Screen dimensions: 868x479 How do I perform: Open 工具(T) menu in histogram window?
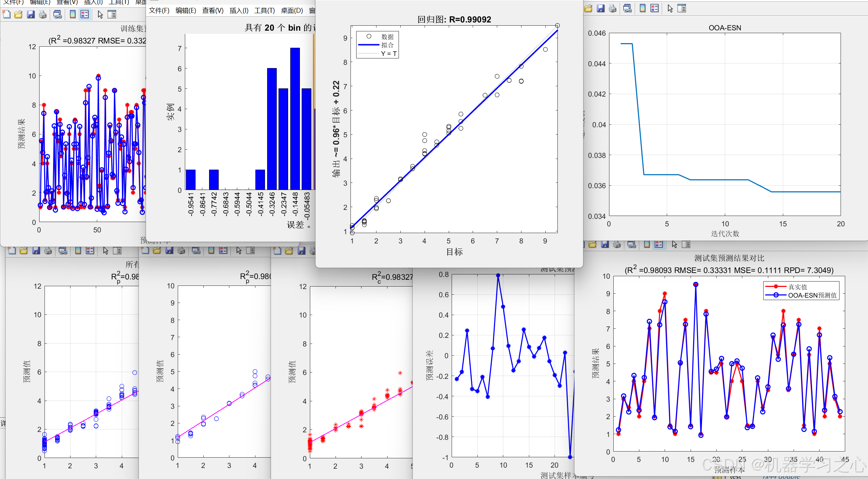click(x=265, y=11)
